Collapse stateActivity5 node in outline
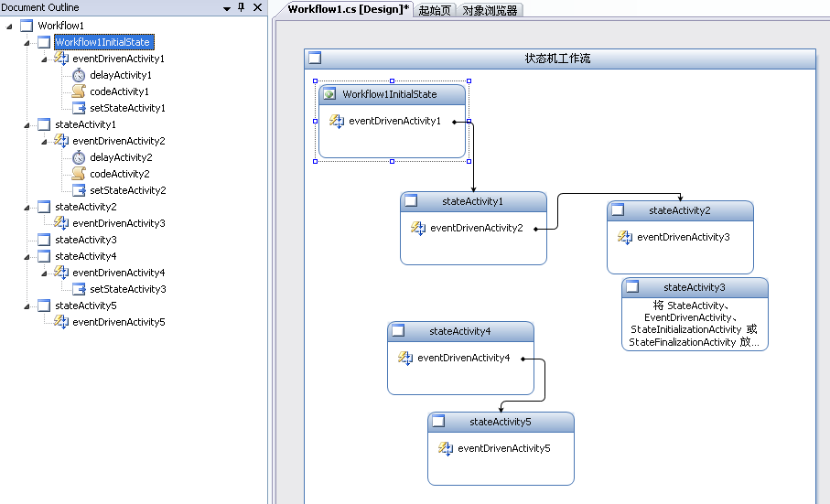Screen dimensions: 830x504 [27, 306]
